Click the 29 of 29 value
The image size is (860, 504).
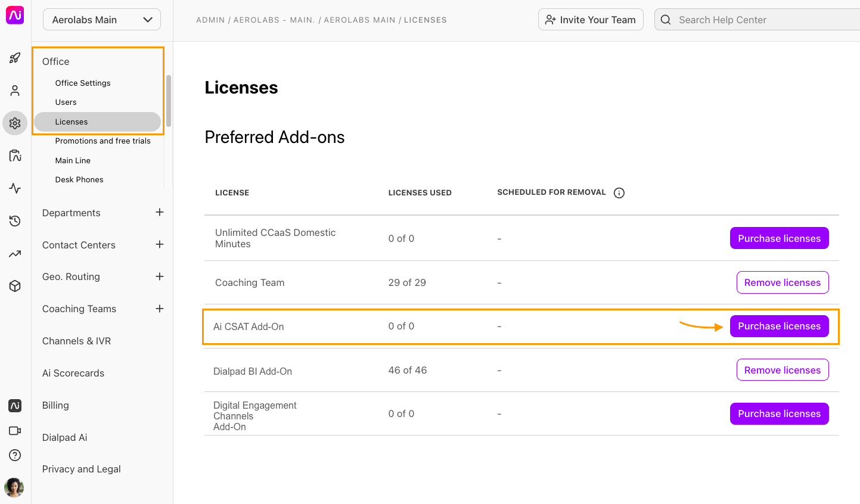[407, 282]
